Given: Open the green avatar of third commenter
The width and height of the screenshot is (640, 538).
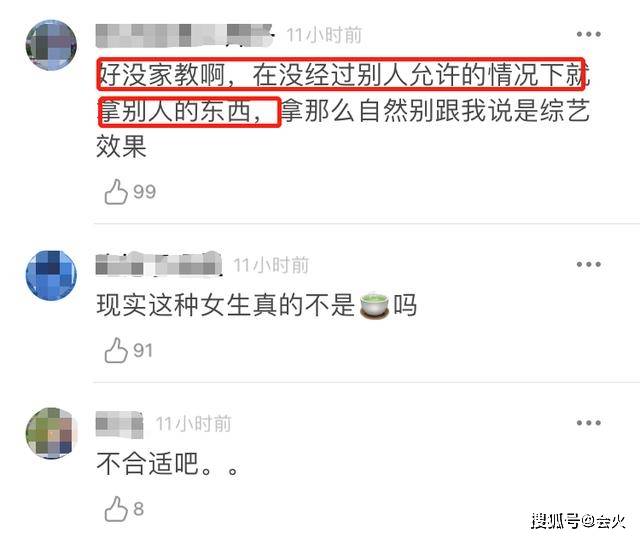Looking at the screenshot, I should point(51,433).
